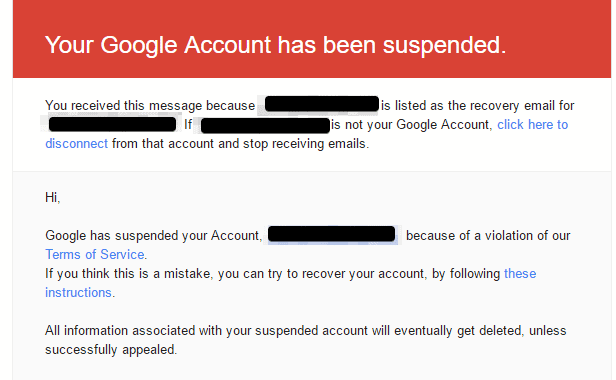Click the "is not your Google Account," text
This screenshot has height=380, width=616.
pyautogui.click(x=411, y=125)
